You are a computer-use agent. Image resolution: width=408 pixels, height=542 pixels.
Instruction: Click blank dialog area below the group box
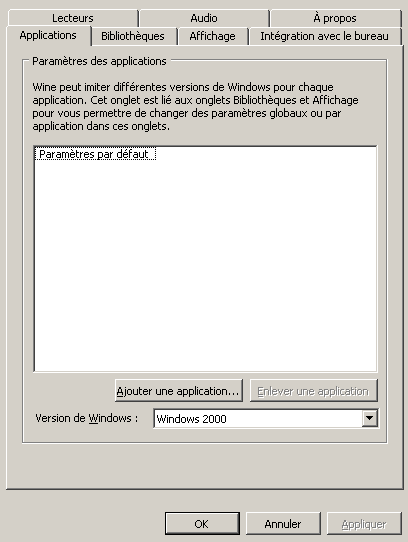point(205,465)
